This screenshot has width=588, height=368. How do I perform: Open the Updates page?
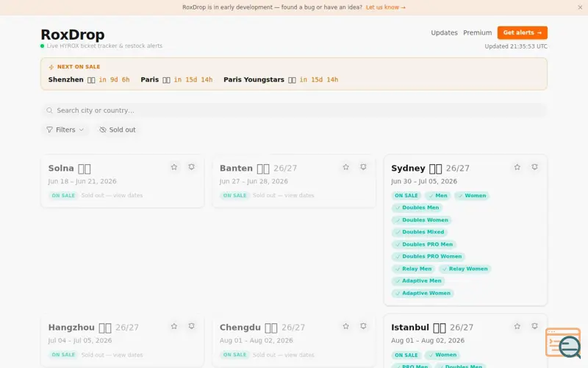444,32
